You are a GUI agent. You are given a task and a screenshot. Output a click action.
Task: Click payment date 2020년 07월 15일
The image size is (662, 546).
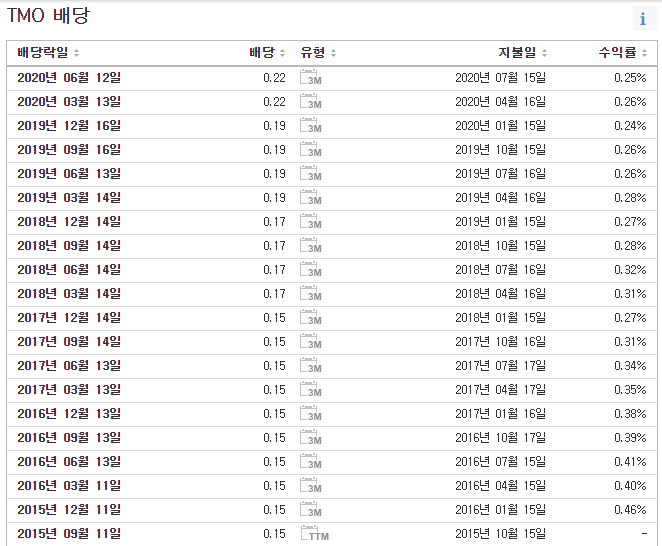pos(500,78)
